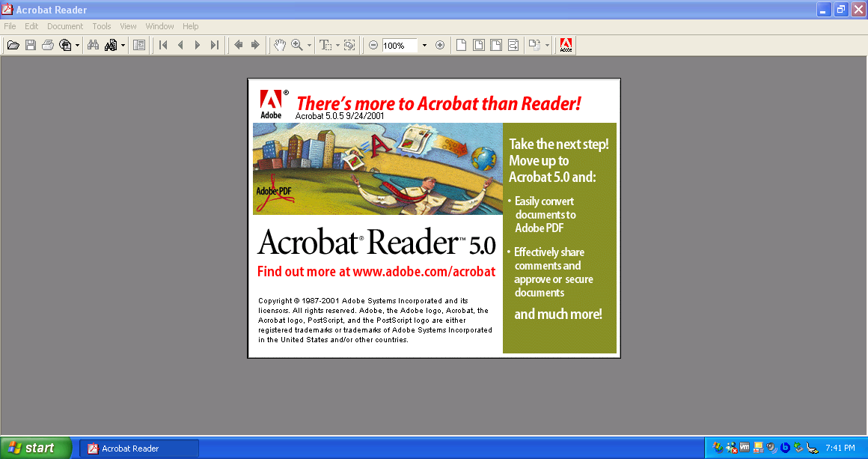Screen dimensions: 868x459
Task: Open the Help menu
Action: (x=191, y=26)
